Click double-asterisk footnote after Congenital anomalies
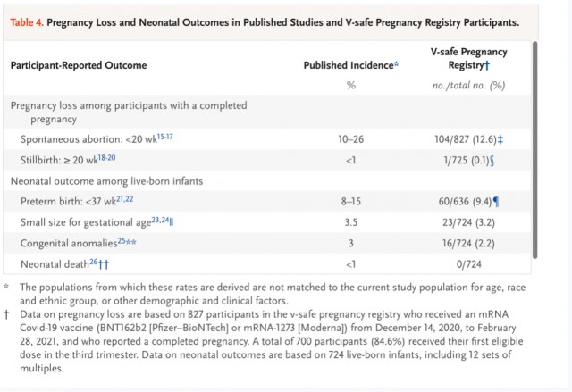The width and height of the screenshot is (572, 392). [131, 242]
